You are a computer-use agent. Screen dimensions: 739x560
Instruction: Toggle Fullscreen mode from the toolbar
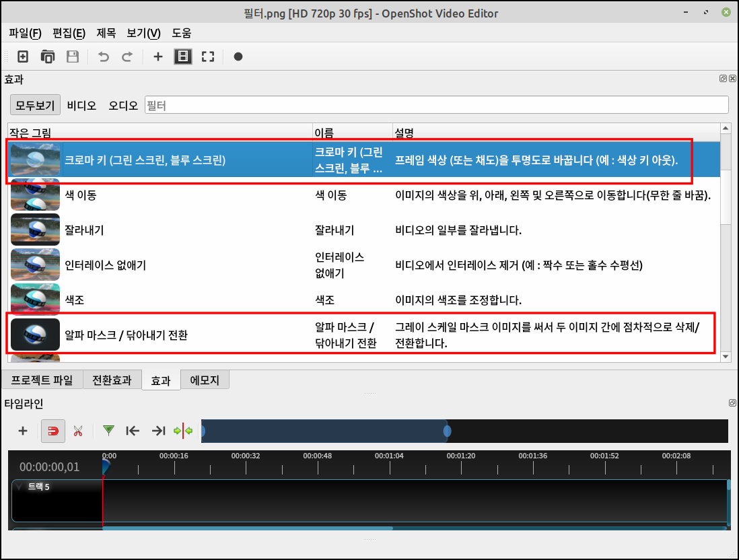pyautogui.click(x=207, y=57)
